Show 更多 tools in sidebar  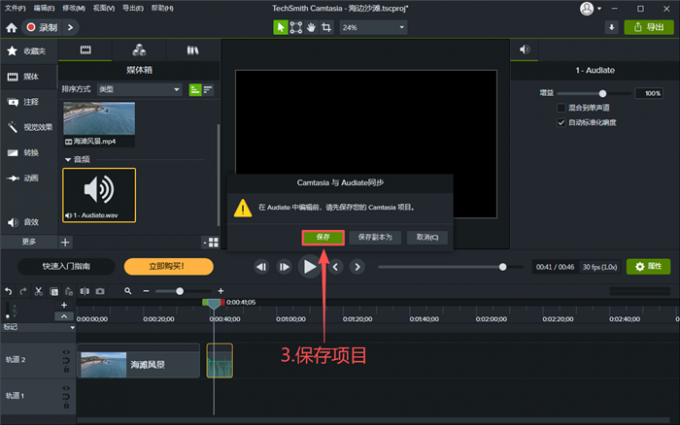[29, 242]
